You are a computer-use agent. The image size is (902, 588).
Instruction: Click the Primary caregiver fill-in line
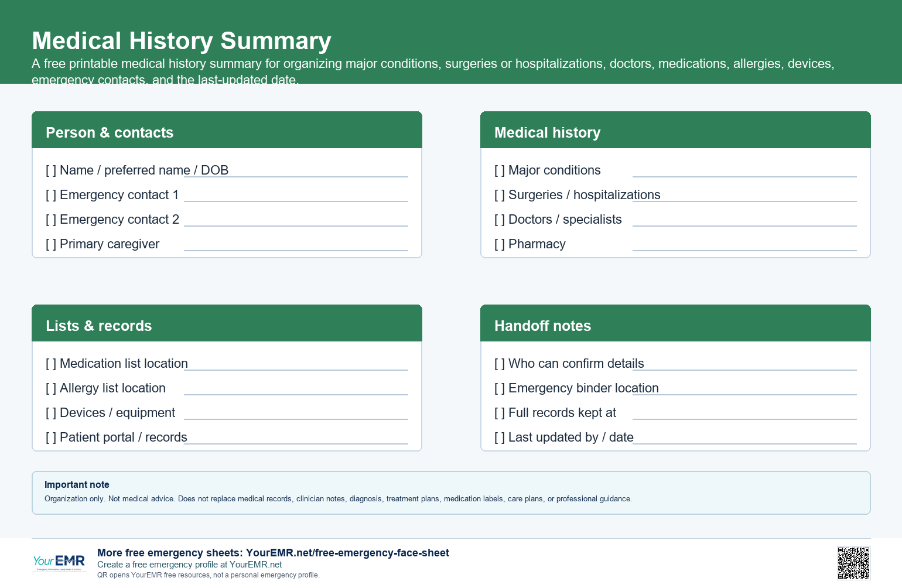point(296,250)
